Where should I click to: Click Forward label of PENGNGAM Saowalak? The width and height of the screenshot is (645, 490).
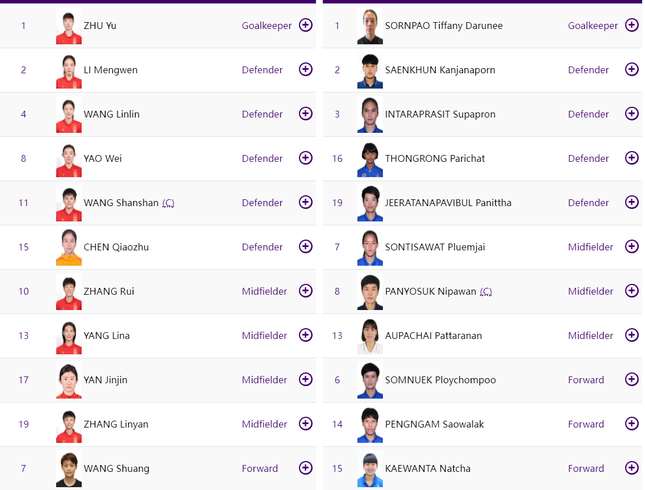click(586, 424)
